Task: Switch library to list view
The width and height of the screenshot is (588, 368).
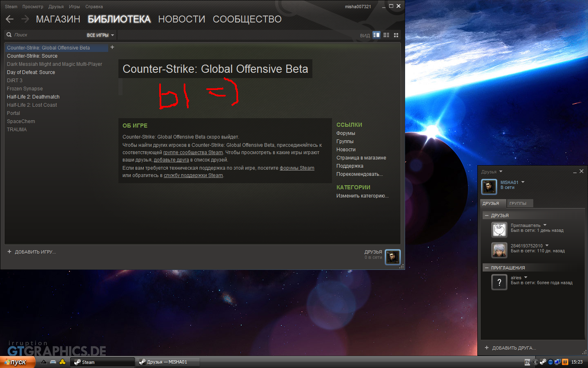Action: coord(386,35)
